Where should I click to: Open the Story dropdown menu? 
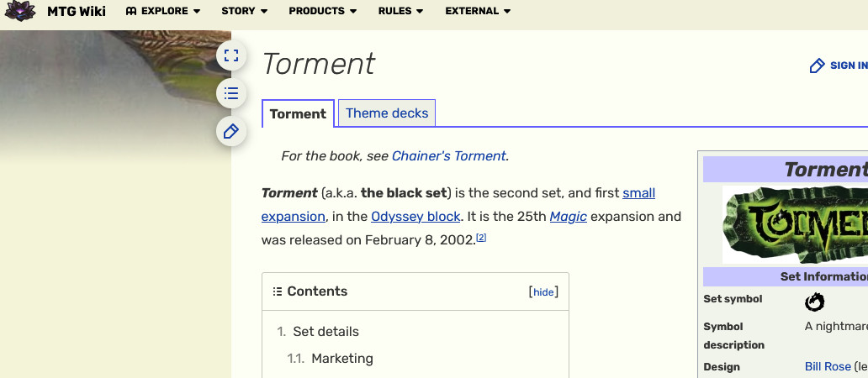click(244, 12)
